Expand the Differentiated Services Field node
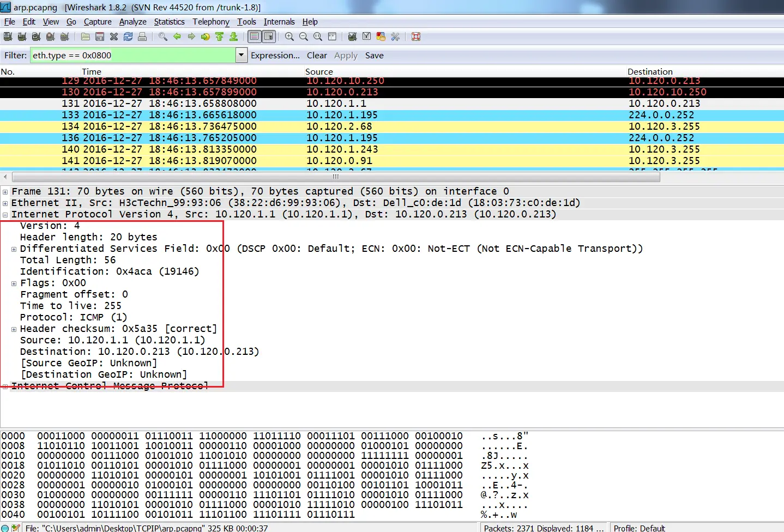The width and height of the screenshot is (784, 532). [x=14, y=249]
